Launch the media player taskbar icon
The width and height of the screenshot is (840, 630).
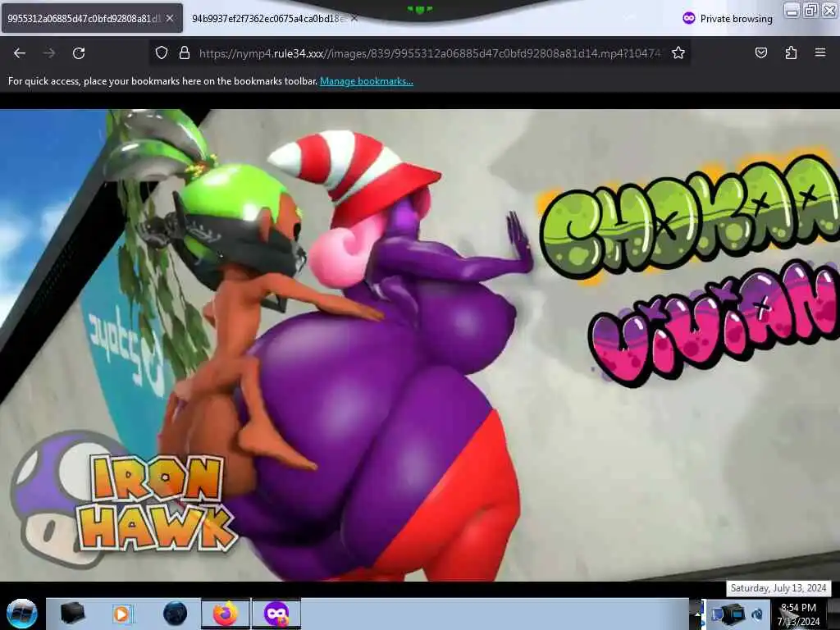tap(122, 614)
